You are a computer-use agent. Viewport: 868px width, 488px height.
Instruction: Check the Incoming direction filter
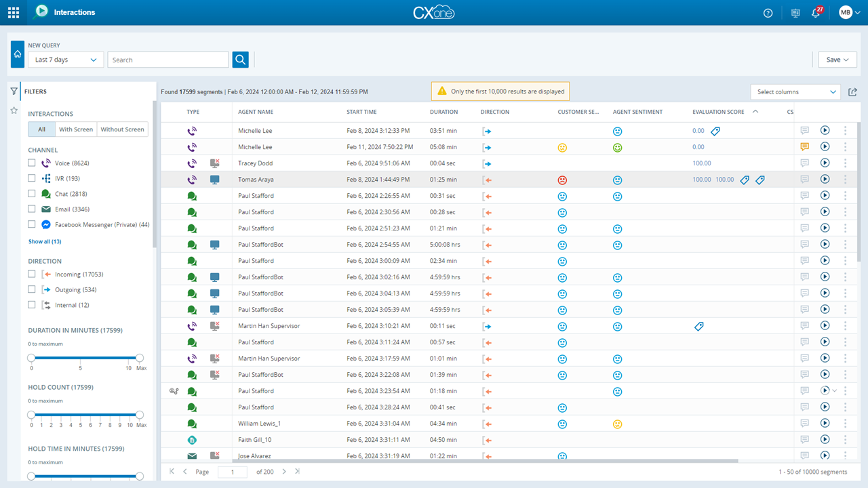[x=31, y=273]
